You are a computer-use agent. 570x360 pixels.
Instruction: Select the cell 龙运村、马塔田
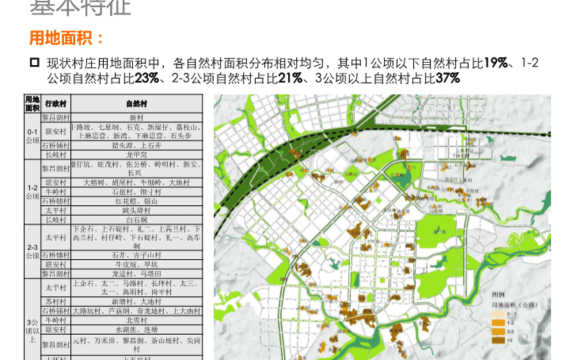tap(137, 274)
